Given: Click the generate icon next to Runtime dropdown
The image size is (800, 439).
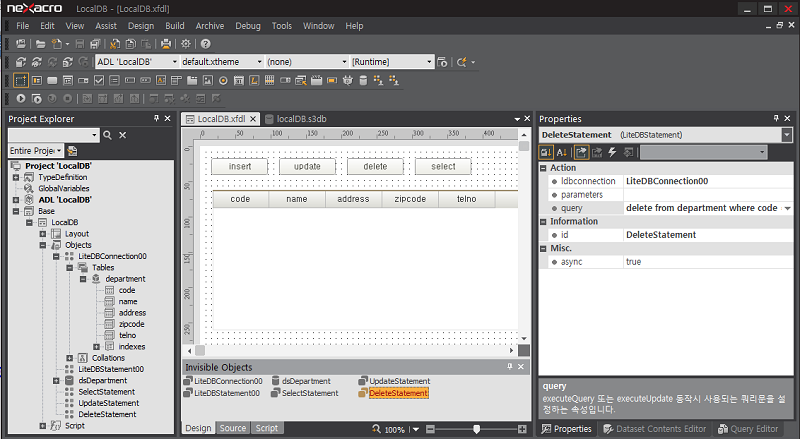Looking at the screenshot, I should [x=442, y=62].
